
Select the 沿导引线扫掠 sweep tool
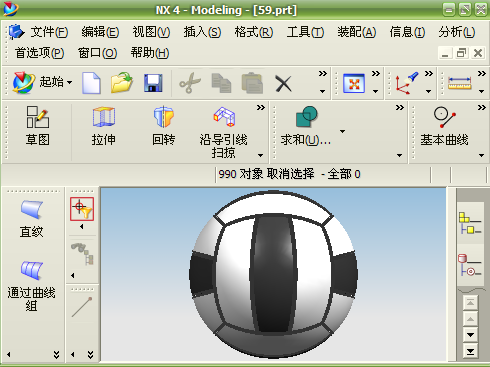(x=224, y=132)
